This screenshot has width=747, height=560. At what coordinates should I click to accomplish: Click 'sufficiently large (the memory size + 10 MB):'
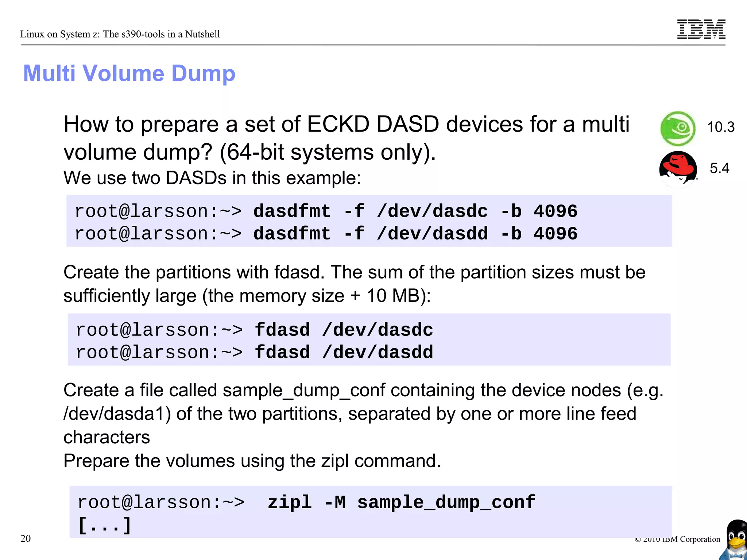pos(247,296)
